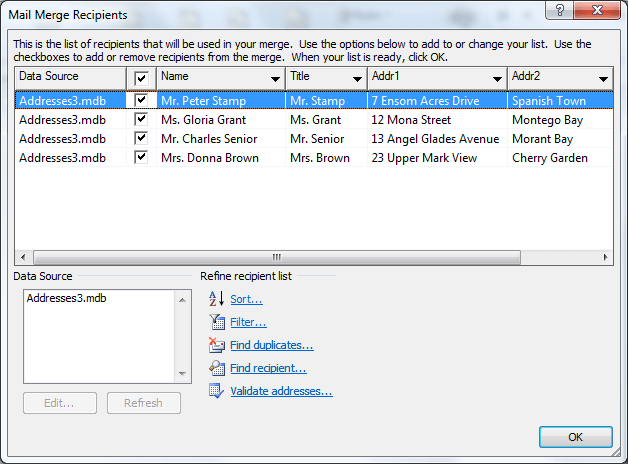This screenshot has height=464, width=628.
Task: Click the Help question mark button
Action: tap(560, 10)
